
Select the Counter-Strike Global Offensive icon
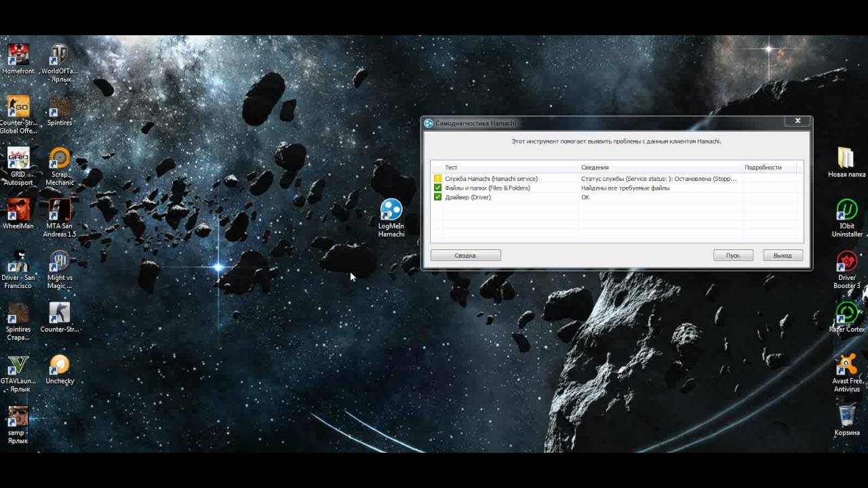point(18,115)
